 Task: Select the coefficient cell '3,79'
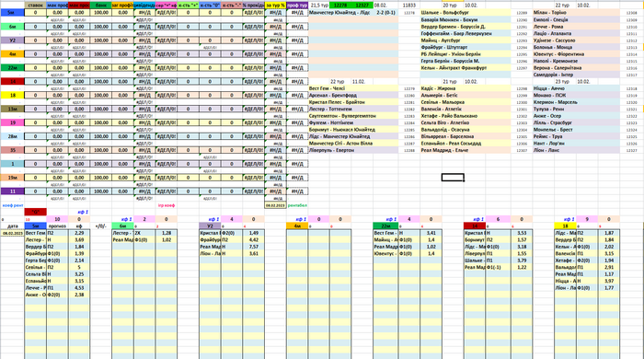[522, 261]
